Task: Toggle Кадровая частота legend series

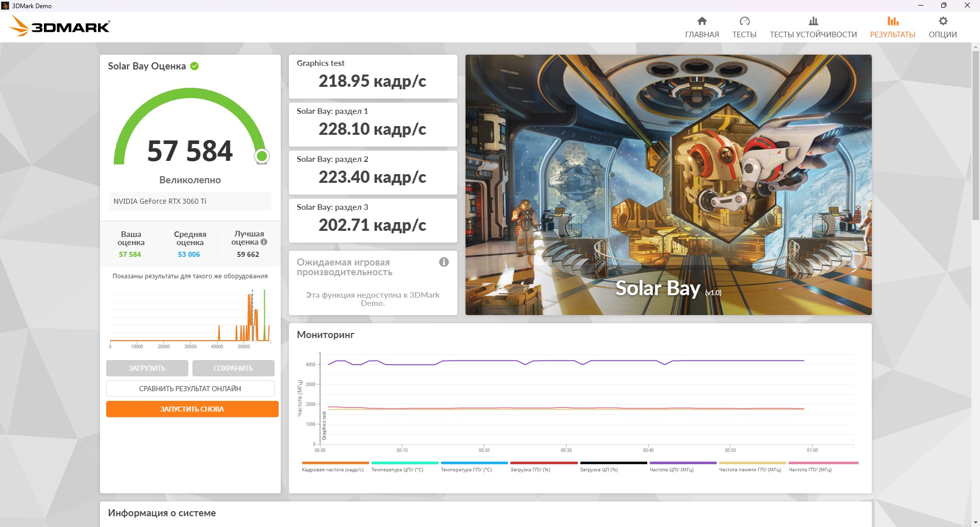Action: (335, 467)
